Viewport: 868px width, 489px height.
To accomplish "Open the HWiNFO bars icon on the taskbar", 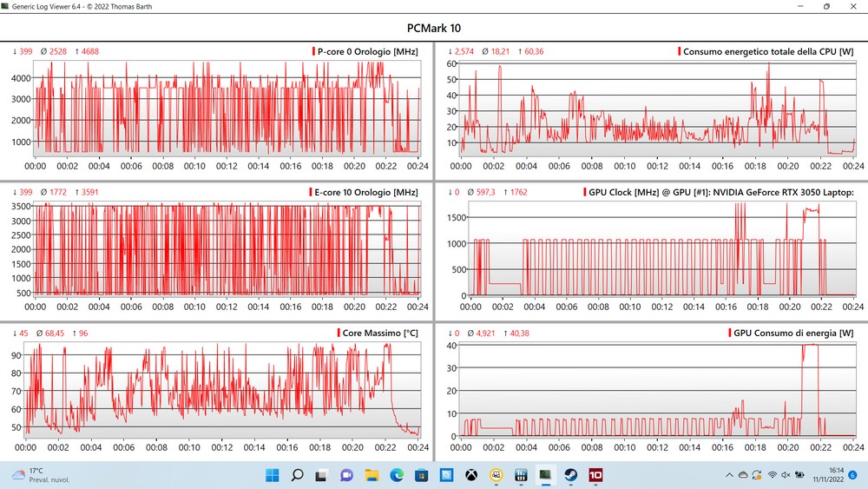I will (521, 475).
